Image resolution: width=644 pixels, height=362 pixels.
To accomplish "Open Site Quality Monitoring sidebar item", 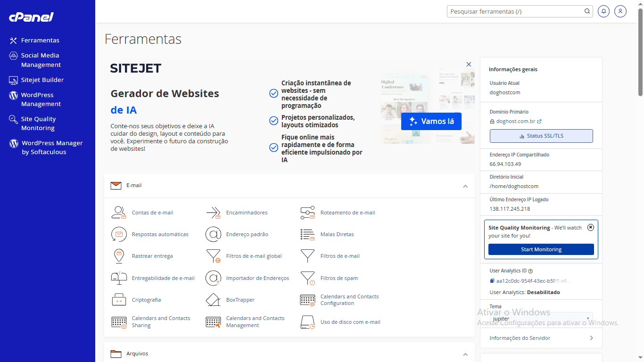I will tap(38, 123).
